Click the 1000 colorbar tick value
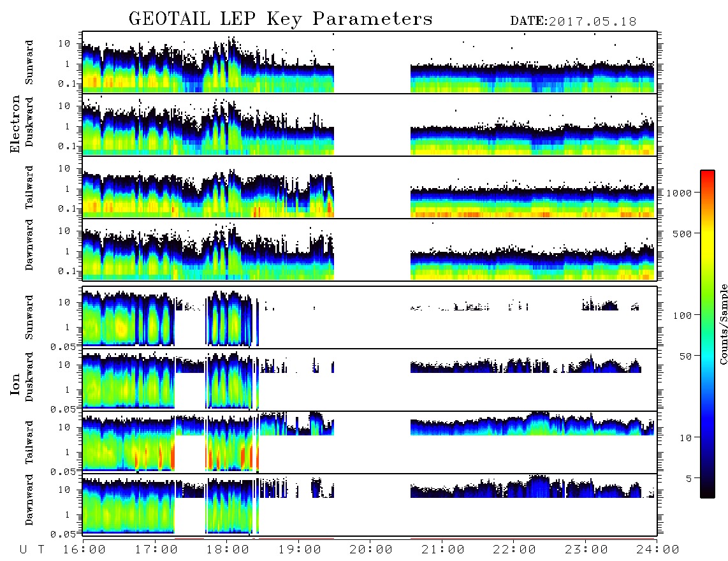The image size is (728, 561). (x=679, y=193)
